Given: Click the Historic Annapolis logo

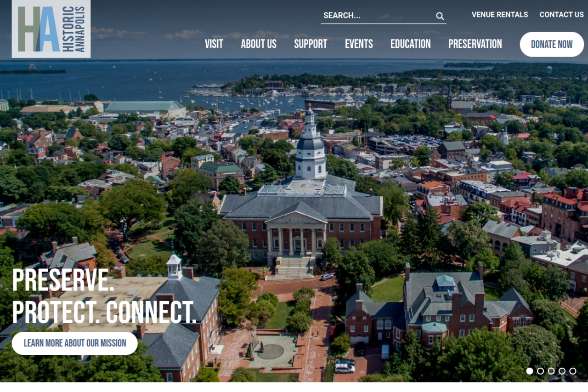Looking at the screenshot, I should coord(51,28).
